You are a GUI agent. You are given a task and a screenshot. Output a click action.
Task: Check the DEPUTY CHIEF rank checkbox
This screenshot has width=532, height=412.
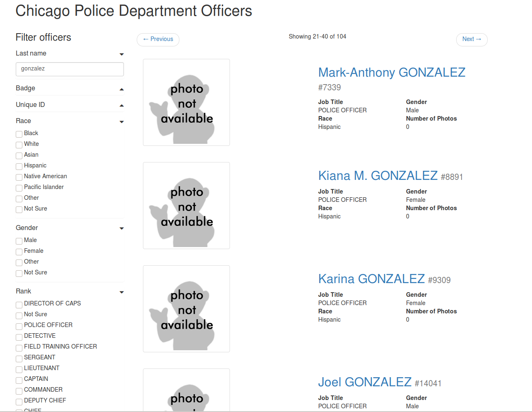(19, 402)
